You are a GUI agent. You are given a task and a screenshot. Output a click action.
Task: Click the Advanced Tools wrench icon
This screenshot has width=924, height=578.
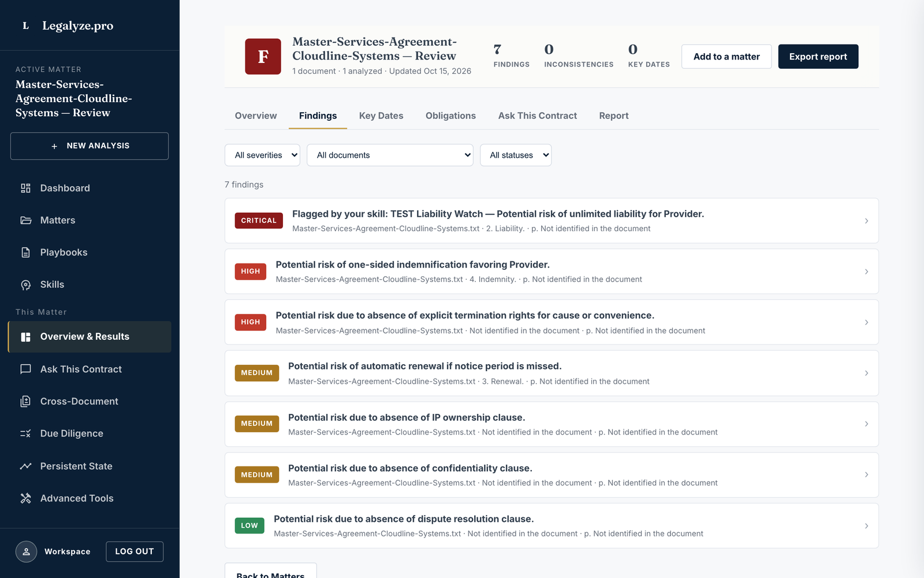coord(25,498)
